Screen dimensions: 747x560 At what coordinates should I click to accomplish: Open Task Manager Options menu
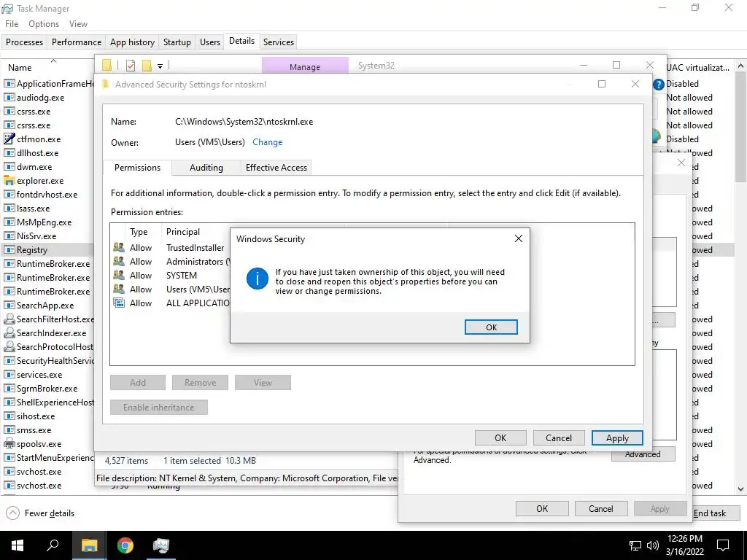pyautogui.click(x=44, y=24)
